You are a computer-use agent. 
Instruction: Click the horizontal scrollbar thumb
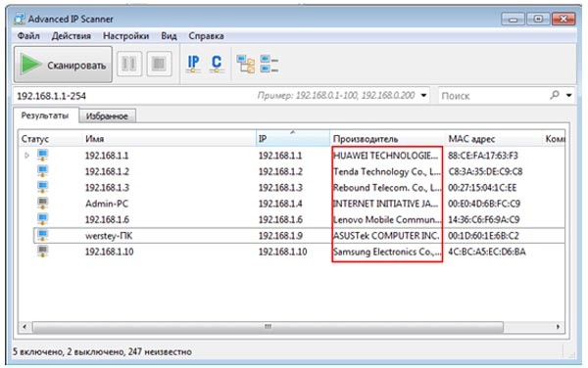point(268,327)
